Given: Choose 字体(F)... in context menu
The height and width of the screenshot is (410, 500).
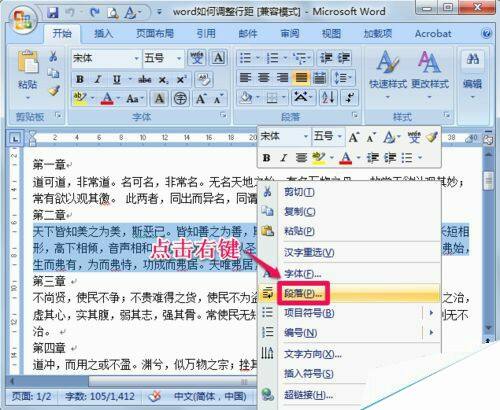Looking at the screenshot, I should 350,274.
